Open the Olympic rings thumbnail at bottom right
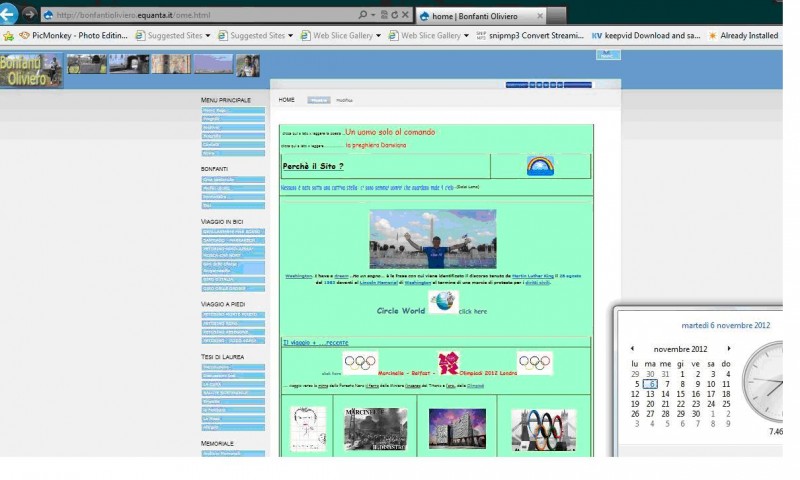Image resolution: width=800 pixels, height=480 pixels. click(543, 428)
